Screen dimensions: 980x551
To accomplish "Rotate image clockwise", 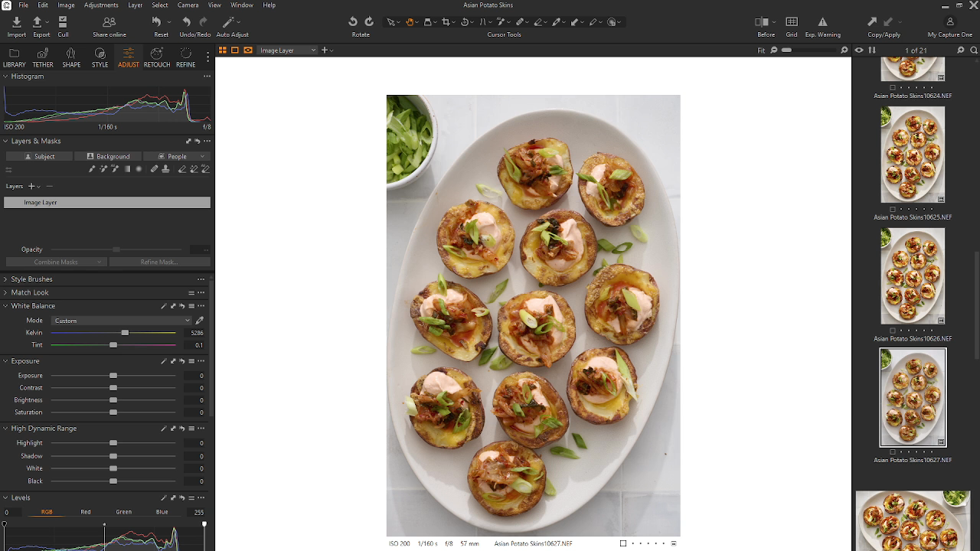I will click(x=369, y=22).
